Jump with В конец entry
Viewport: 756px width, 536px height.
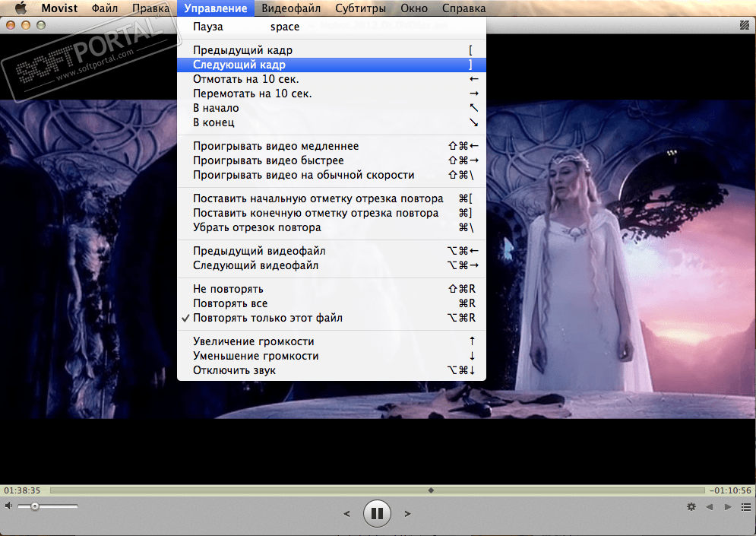coord(331,122)
